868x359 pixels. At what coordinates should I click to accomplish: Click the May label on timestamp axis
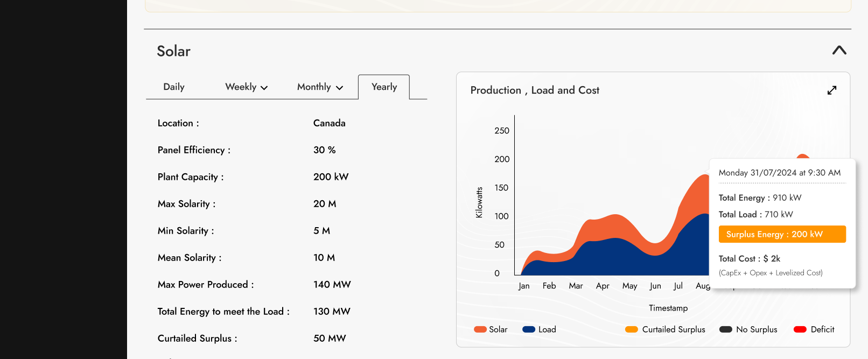coord(629,286)
